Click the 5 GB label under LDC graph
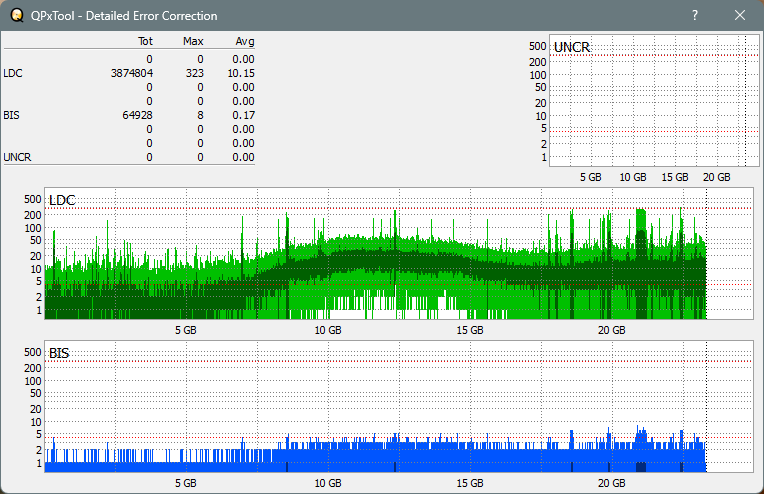The image size is (764, 494). (x=186, y=330)
